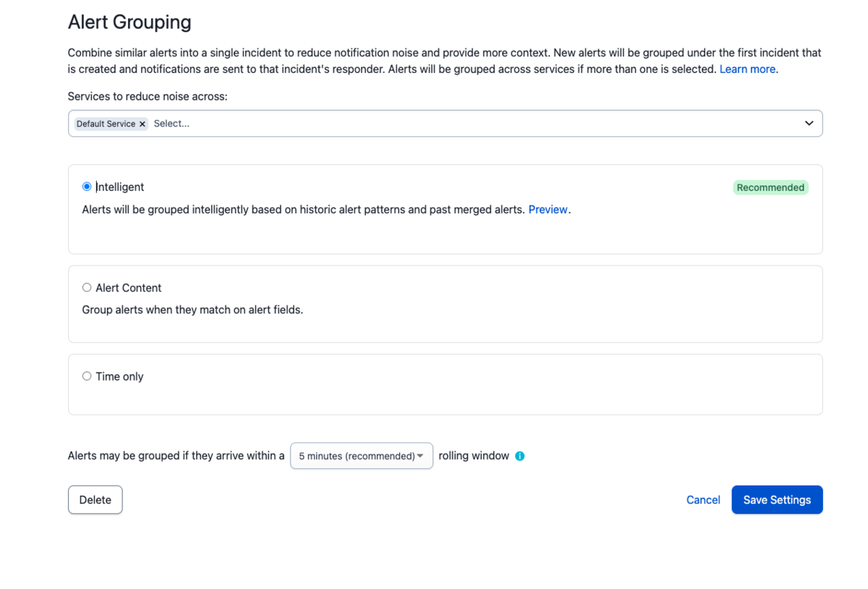Viewport: 868px width, 589px height.
Task: Click the Alert Content label text
Action: point(129,287)
